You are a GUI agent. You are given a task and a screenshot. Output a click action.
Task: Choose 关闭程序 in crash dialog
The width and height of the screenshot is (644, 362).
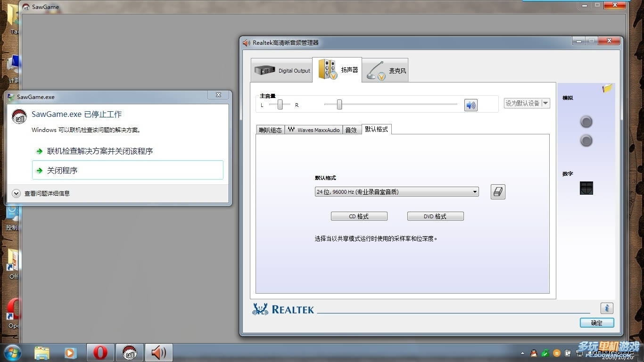tap(128, 170)
